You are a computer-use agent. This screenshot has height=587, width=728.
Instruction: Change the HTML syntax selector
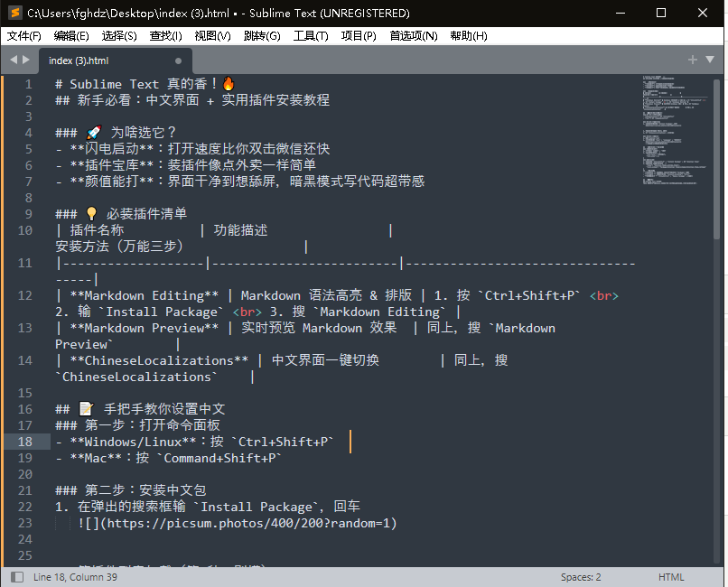point(671,577)
